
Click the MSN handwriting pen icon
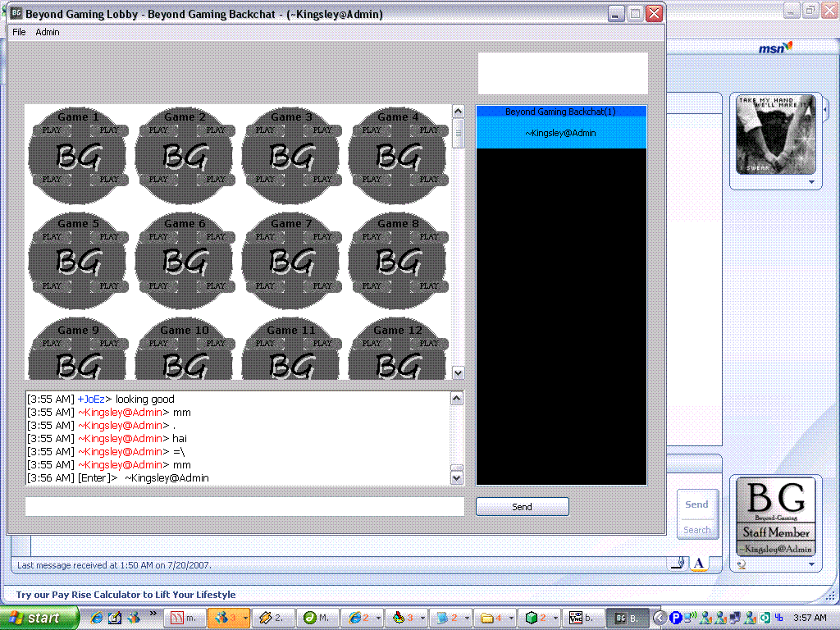tap(678, 563)
